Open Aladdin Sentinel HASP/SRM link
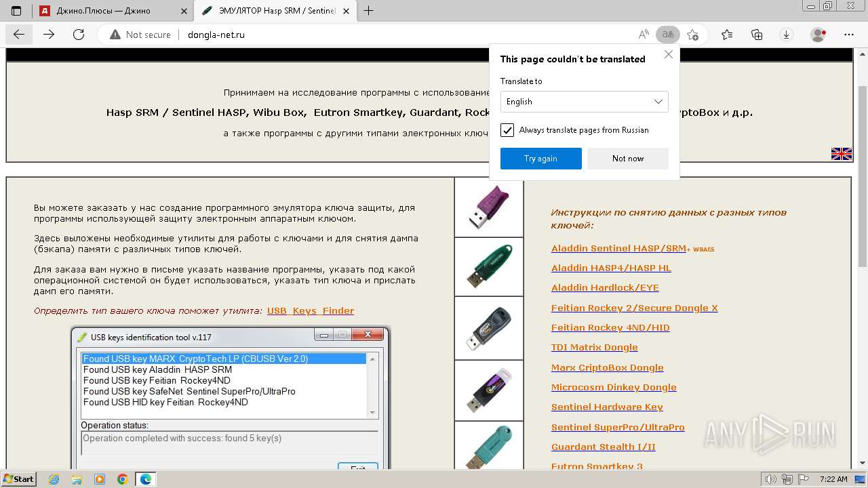This screenshot has height=488, width=868. pos(618,249)
